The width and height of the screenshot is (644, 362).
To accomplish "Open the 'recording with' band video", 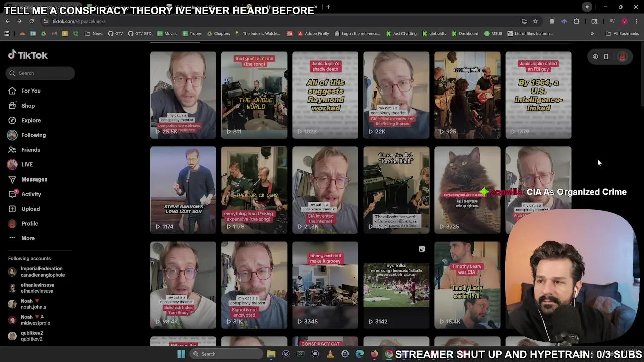I will click(467, 95).
